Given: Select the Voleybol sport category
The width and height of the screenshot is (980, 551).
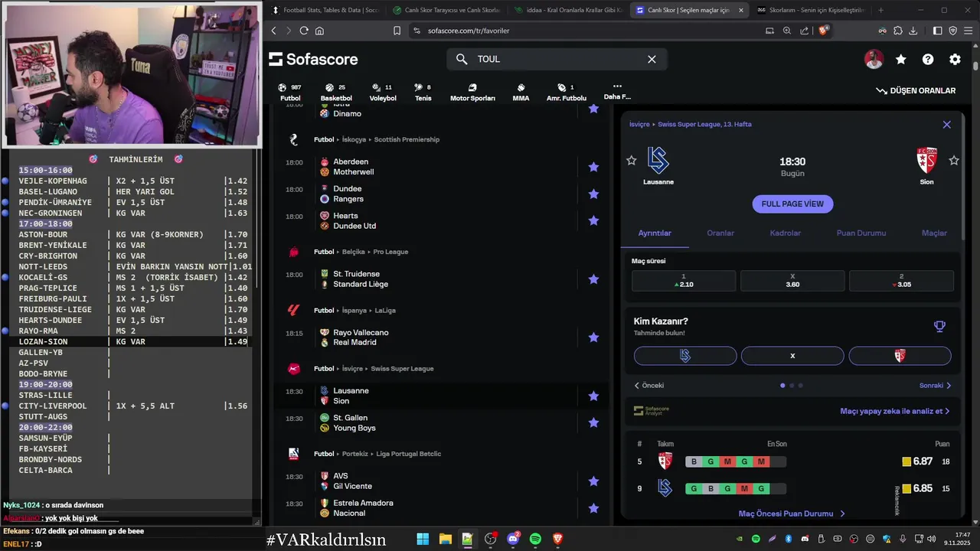Looking at the screenshot, I should pos(383,93).
